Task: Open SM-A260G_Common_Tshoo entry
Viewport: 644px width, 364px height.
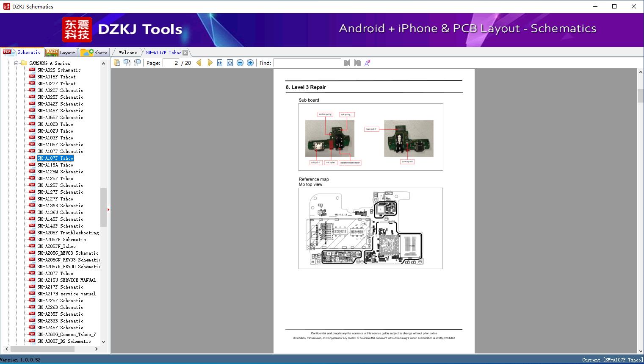Action: pyautogui.click(x=66, y=334)
